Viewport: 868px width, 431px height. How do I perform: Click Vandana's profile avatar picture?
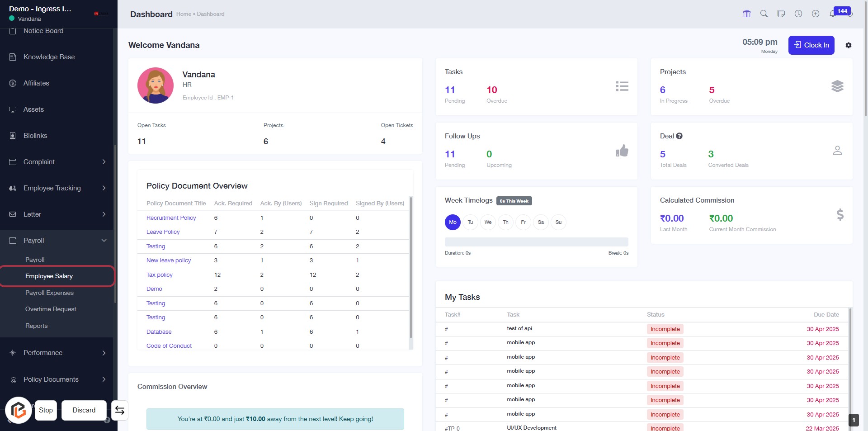click(156, 85)
